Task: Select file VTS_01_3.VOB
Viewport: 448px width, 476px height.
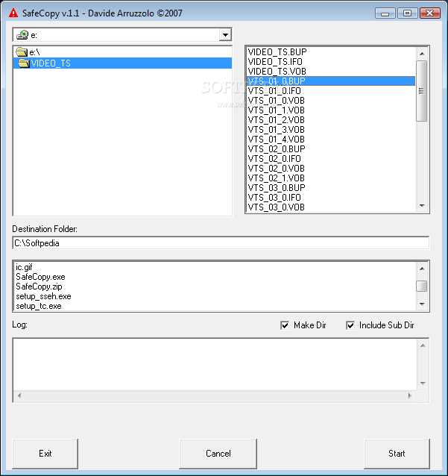Action: [x=331, y=130]
